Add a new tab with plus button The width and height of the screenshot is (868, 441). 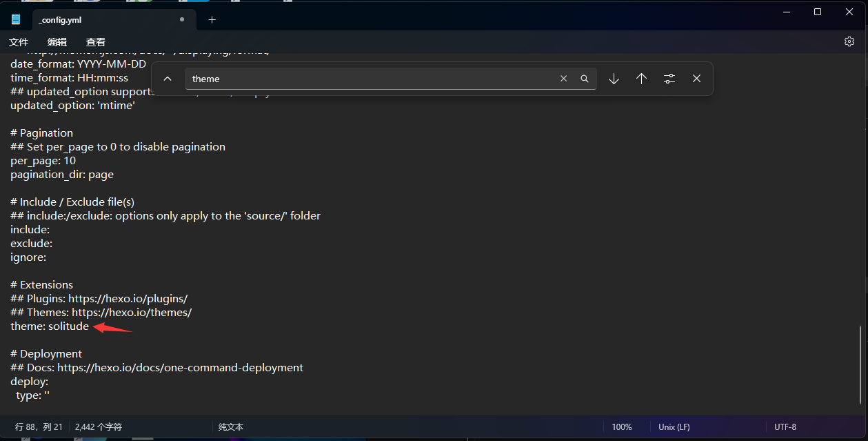pos(212,20)
